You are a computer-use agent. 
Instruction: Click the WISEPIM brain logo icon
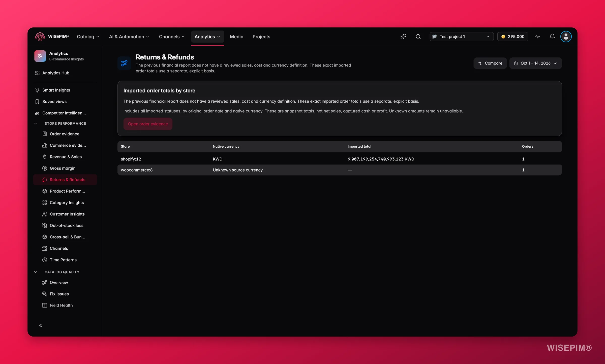(x=40, y=37)
